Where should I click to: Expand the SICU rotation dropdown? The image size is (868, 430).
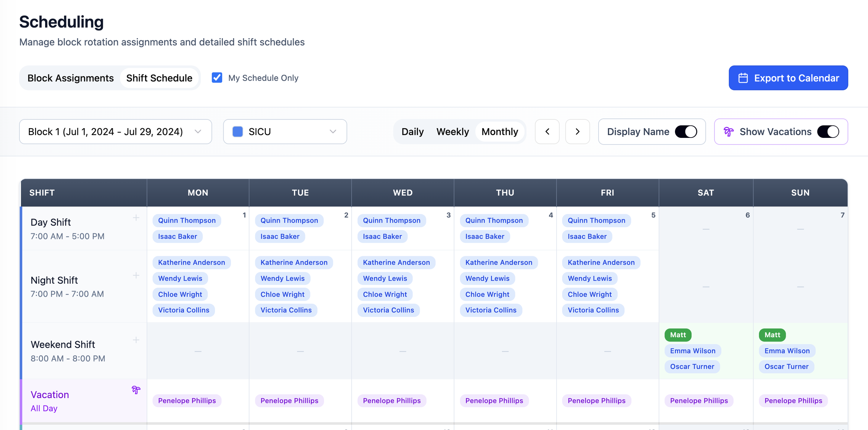(285, 132)
